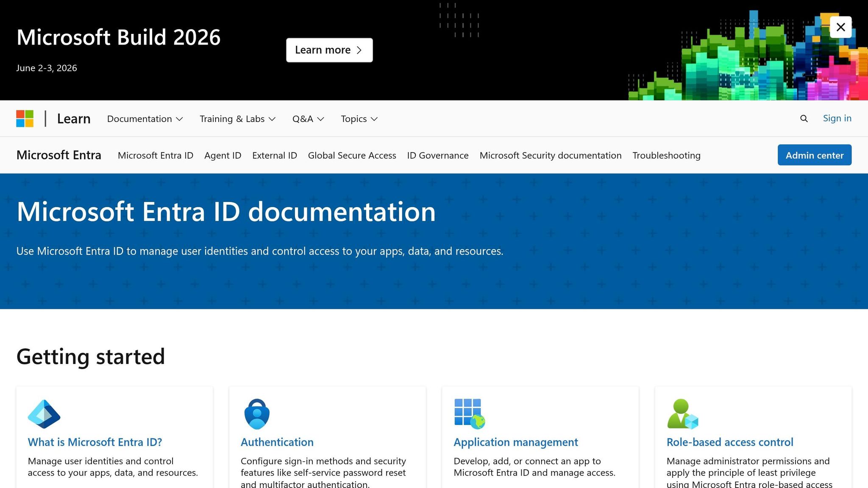Image resolution: width=868 pixels, height=488 pixels.
Task: Click the Microsoft four-square logo
Action: [x=25, y=119]
